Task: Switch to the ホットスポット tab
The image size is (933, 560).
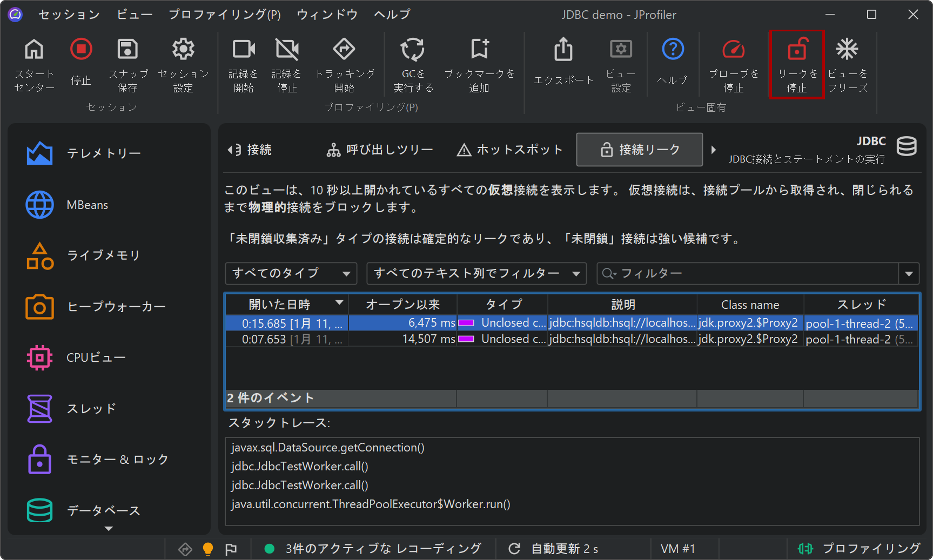Action: (509, 150)
